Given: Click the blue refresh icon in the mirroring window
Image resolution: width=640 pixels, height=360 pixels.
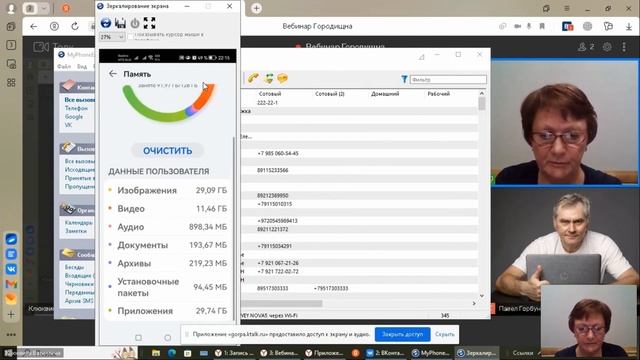Looking at the screenshot, I should point(106,23).
